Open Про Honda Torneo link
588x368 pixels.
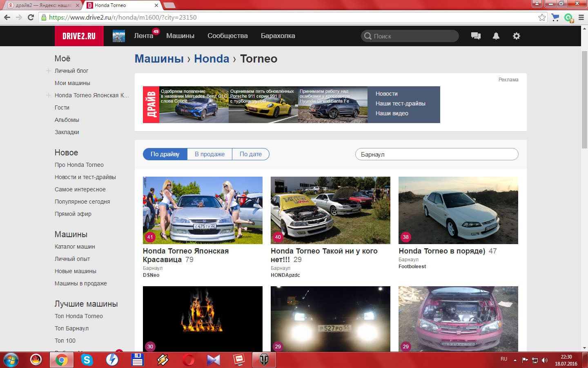[79, 165]
